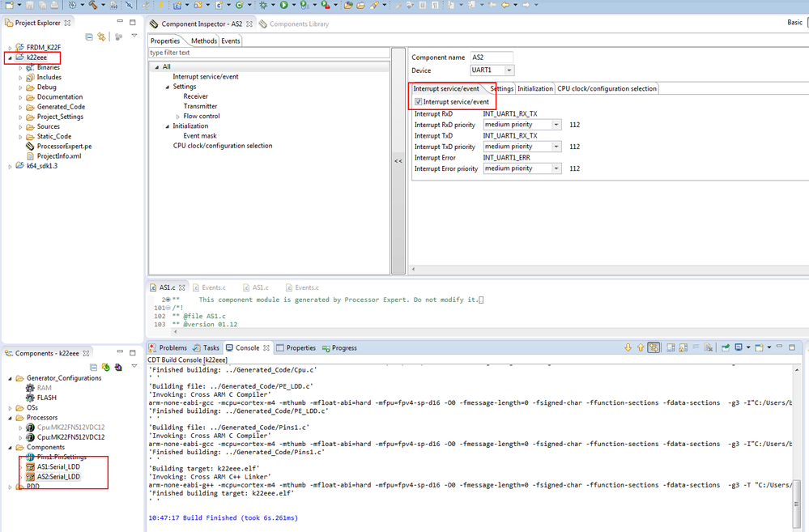The image size is (809, 532).
Task: Click the yellow lightning flash icon
Action: [161, 5]
